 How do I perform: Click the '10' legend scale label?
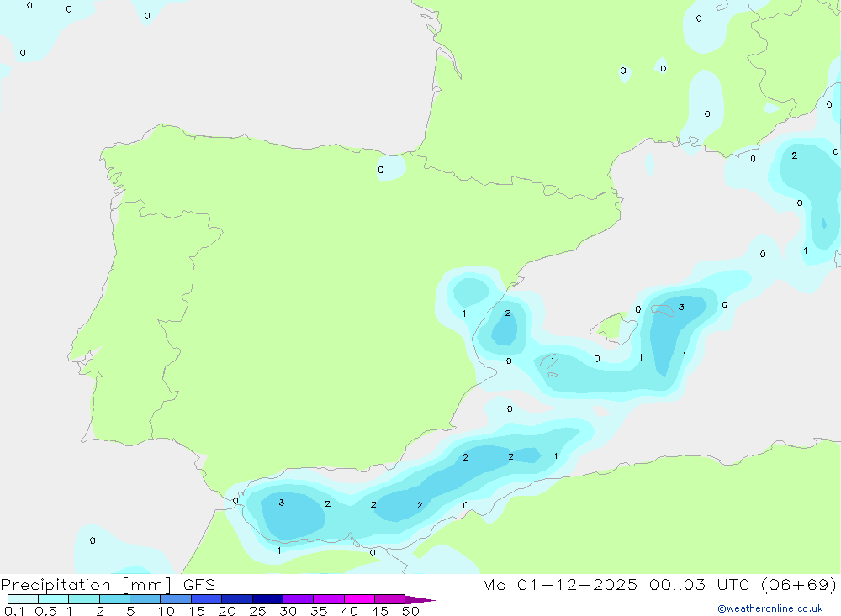point(167,611)
